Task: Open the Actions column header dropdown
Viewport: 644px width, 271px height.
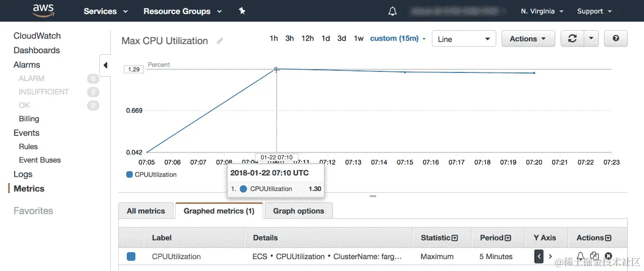Action: (x=608, y=238)
